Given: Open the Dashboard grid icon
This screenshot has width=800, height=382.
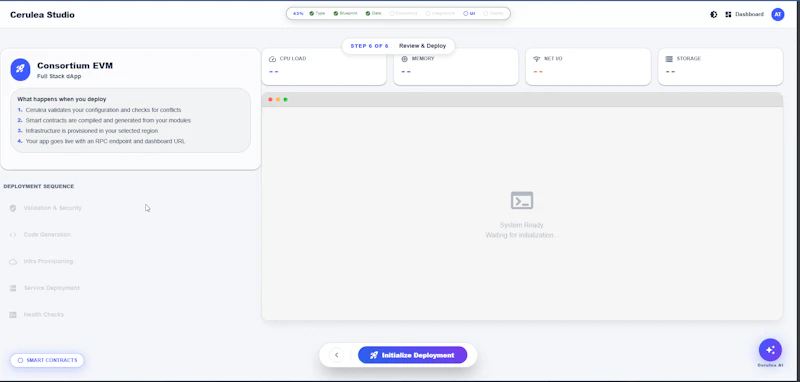Looking at the screenshot, I should 728,14.
